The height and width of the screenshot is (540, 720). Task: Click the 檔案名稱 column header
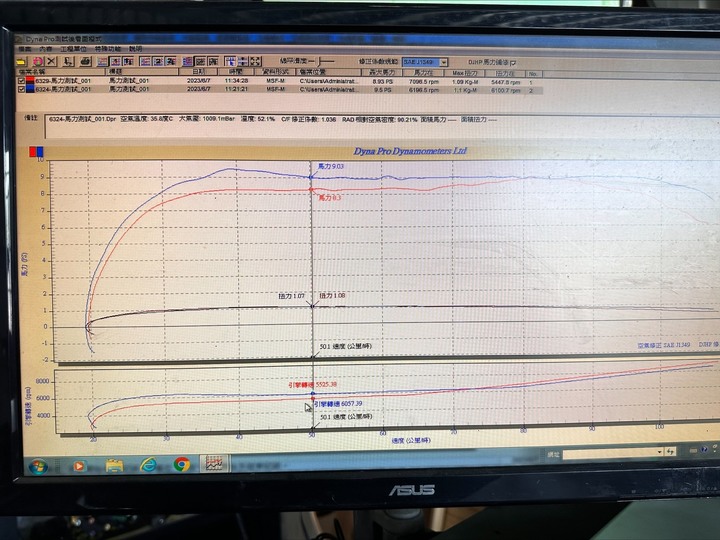(61, 72)
